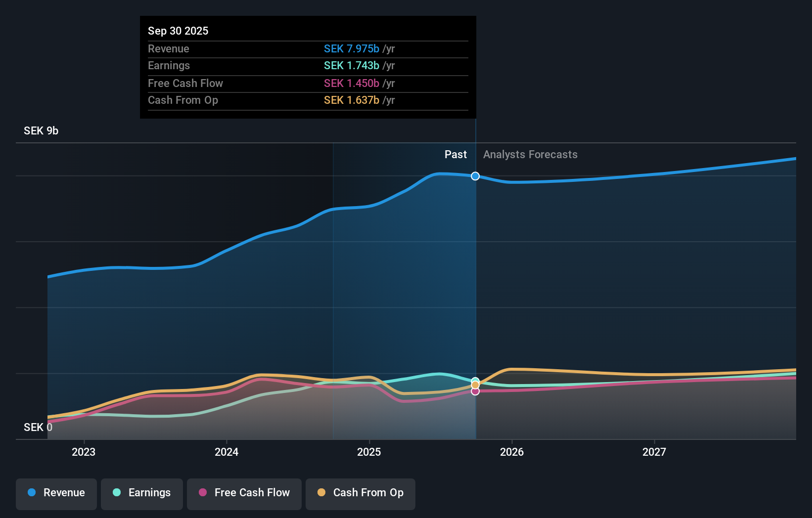Select the orange Cash From Op chart marker
This screenshot has width=812, height=518.
(475, 384)
